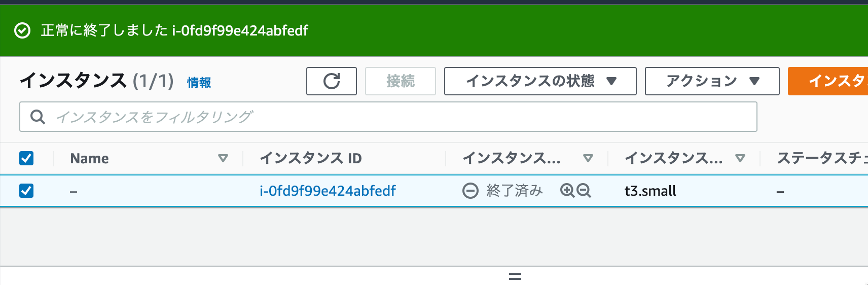The image size is (868, 285).
Task: Uncheck the instance row checkbox
Action: point(26,191)
